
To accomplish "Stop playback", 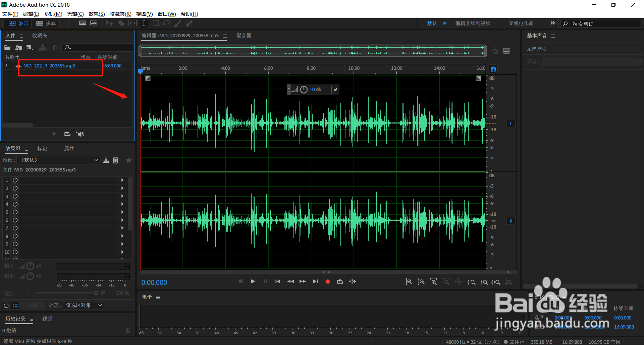I will tap(240, 282).
